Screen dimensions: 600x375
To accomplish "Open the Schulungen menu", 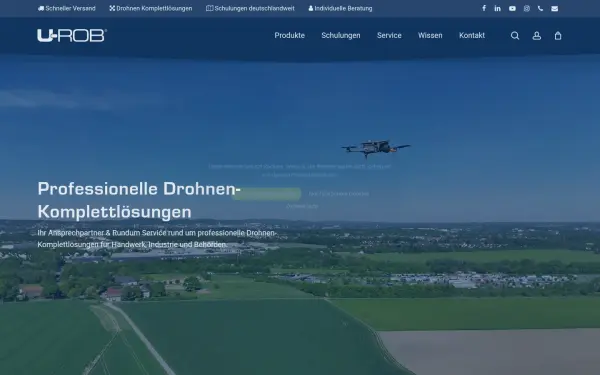I will [x=341, y=35].
